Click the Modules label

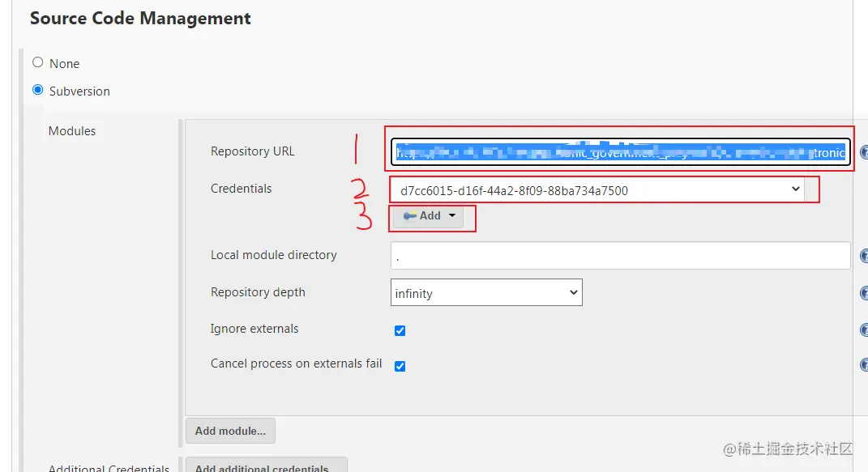(x=72, y=131)
